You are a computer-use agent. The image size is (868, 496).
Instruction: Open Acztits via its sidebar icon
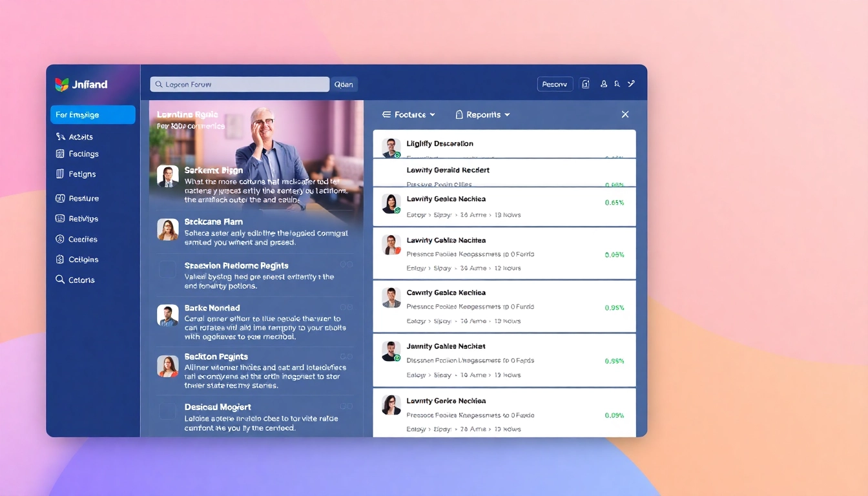tap(60, 137)
